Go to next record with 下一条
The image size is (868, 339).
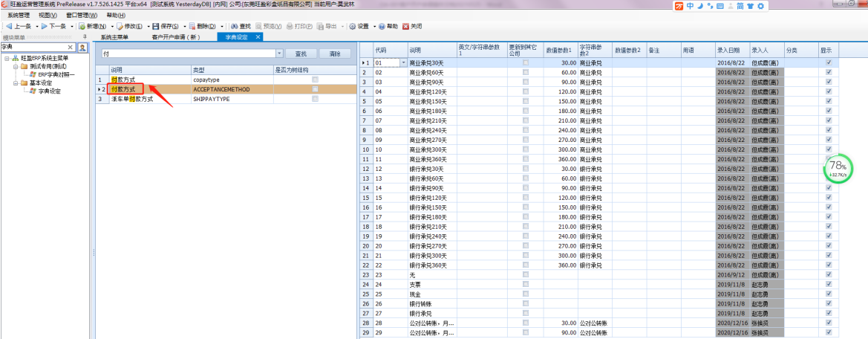(x=54, y=26)
